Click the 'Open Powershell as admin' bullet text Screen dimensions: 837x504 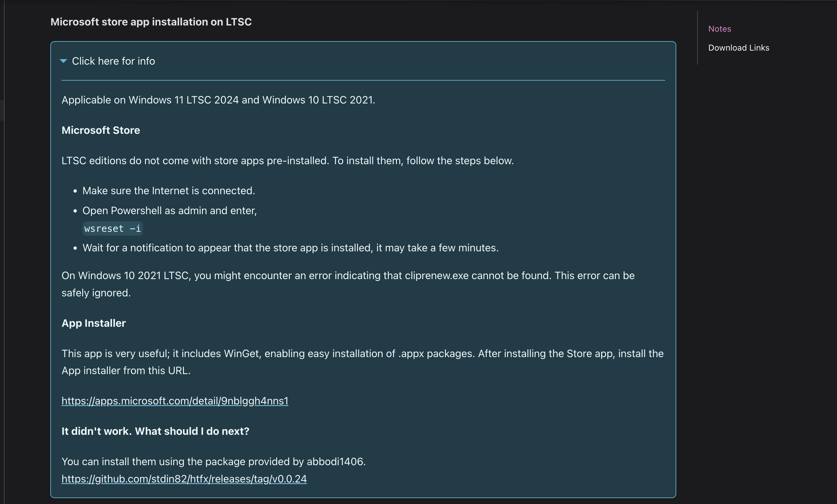tap(170, 211)
